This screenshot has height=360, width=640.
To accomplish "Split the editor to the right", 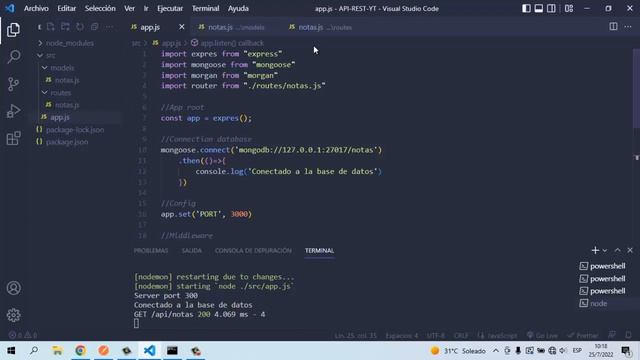I will (613, 27).
